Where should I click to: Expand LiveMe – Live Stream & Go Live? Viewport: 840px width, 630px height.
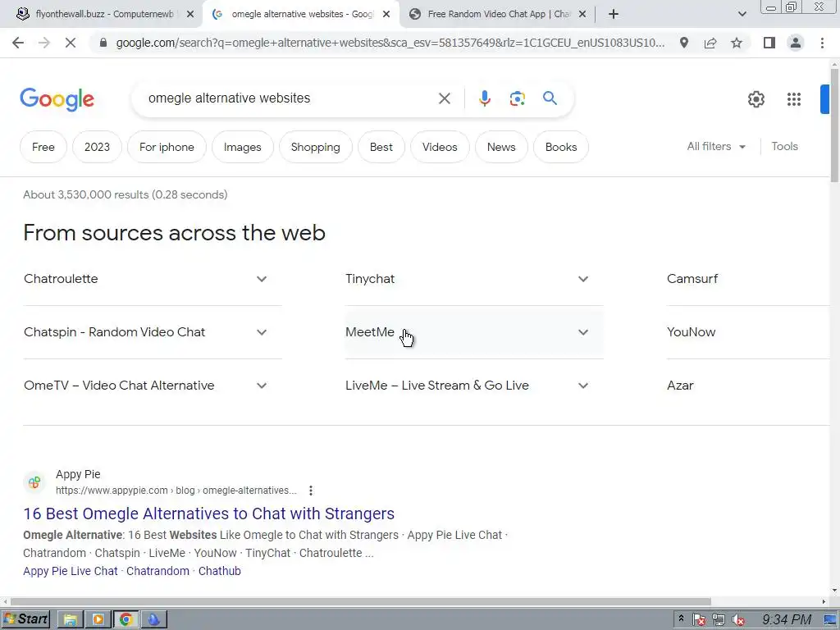pos(474,386)
